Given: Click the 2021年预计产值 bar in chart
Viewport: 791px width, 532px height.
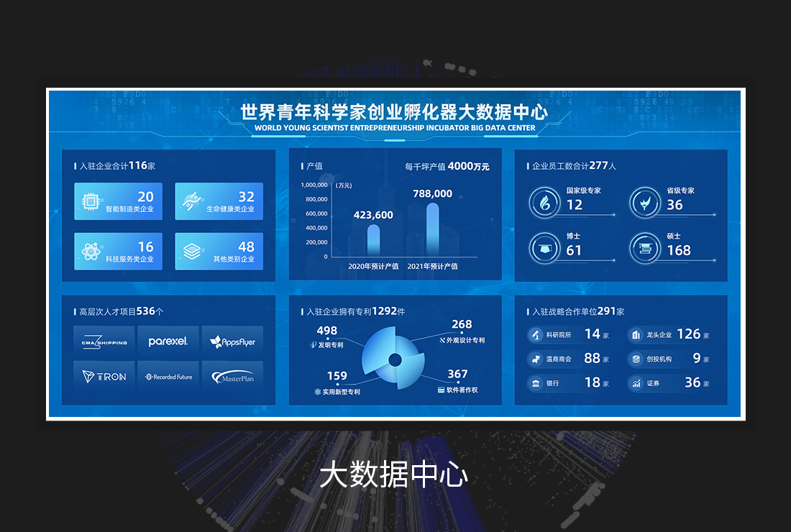Looking at the screenshot, I should coord(432,229).
